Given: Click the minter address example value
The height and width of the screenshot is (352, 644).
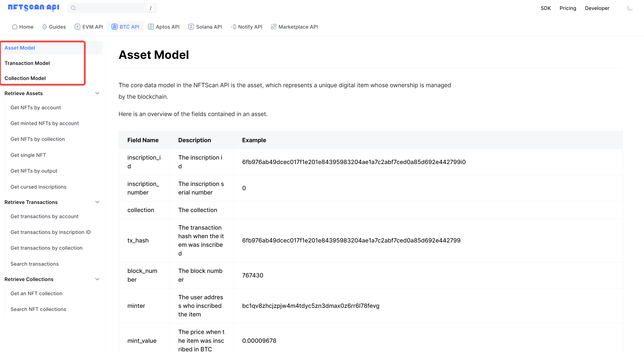Looking at the screenshot, I should pos(310,306).
